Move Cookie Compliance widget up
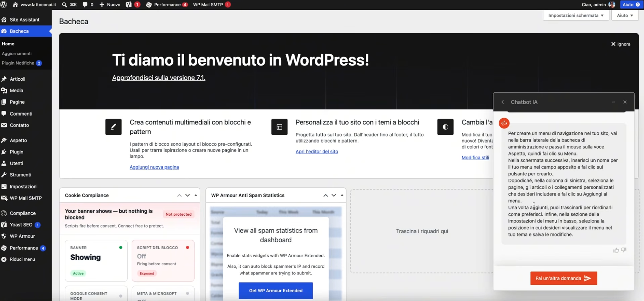 pyautogui.click(x=179, y=195)
